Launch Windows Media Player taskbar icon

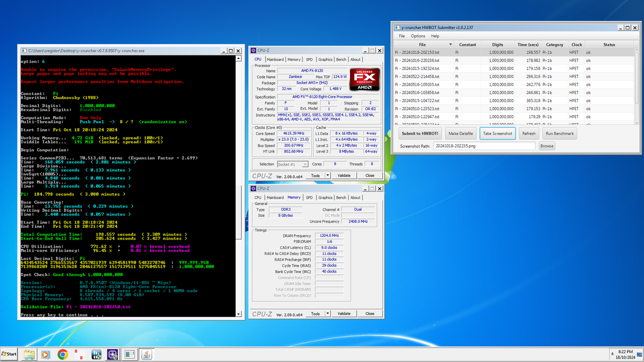coord(46,354)
